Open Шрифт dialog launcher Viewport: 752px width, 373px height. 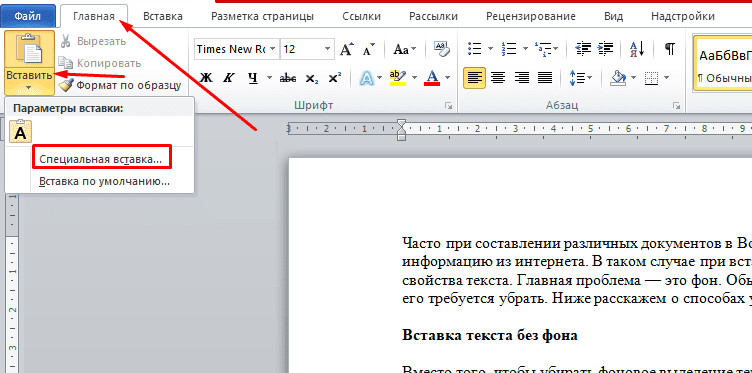click(x=448, y=105)
